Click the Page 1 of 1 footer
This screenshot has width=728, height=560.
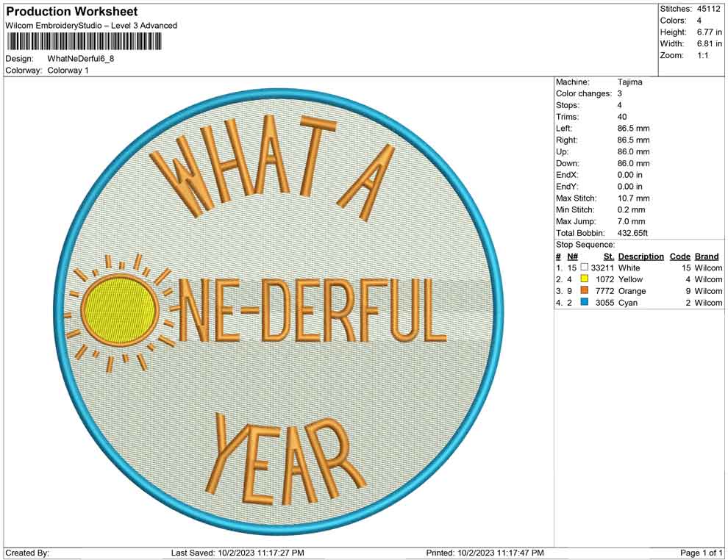point(702,553)
